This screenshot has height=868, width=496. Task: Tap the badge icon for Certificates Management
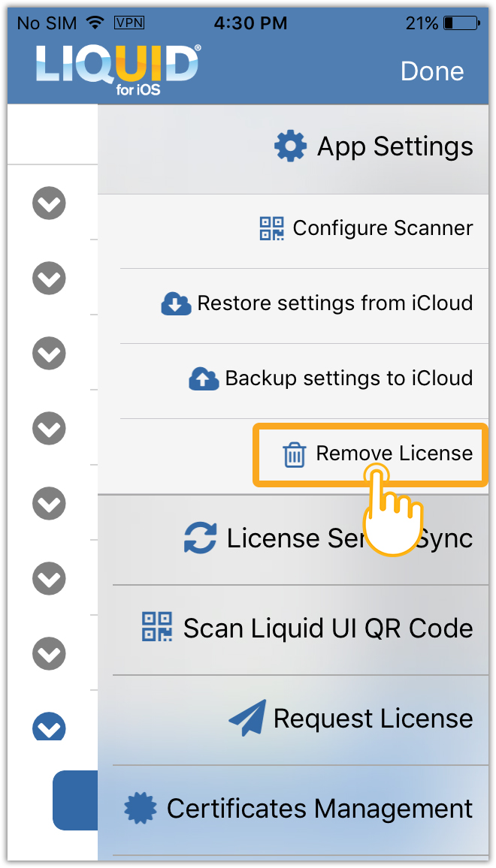point(140,809)
